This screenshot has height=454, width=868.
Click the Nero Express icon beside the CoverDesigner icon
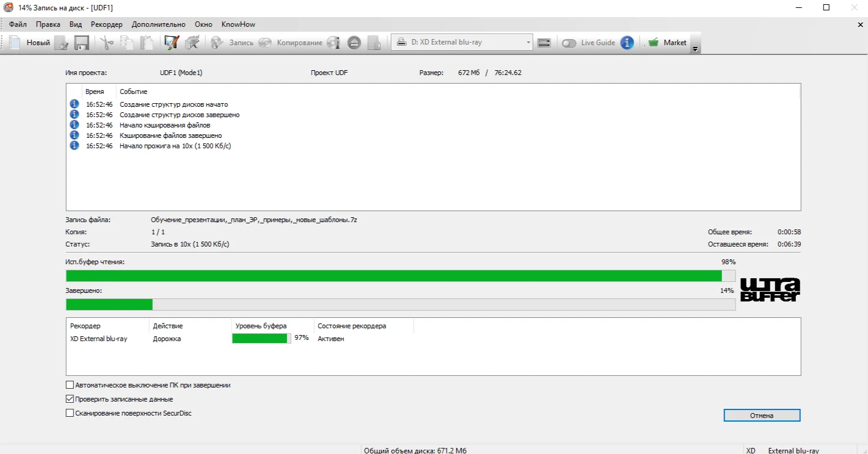click(x=192, y=43)
